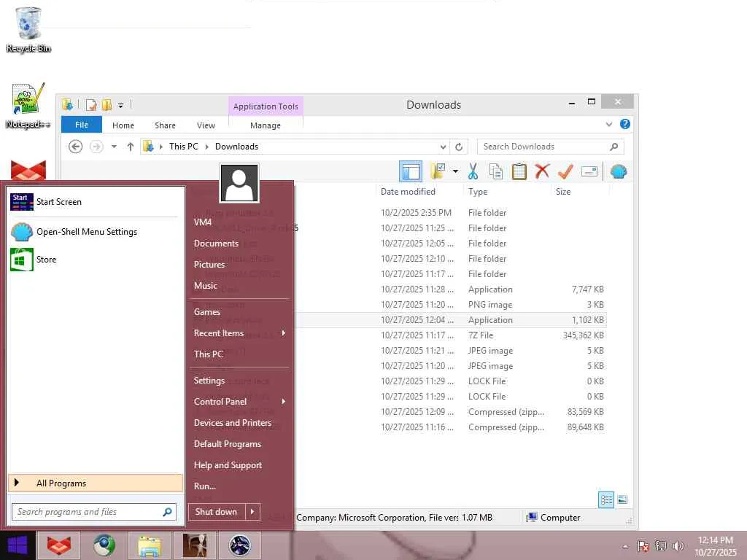747x560 pixels.
Task: Click Properties icon in quick access toolbar
Action: 91,105
